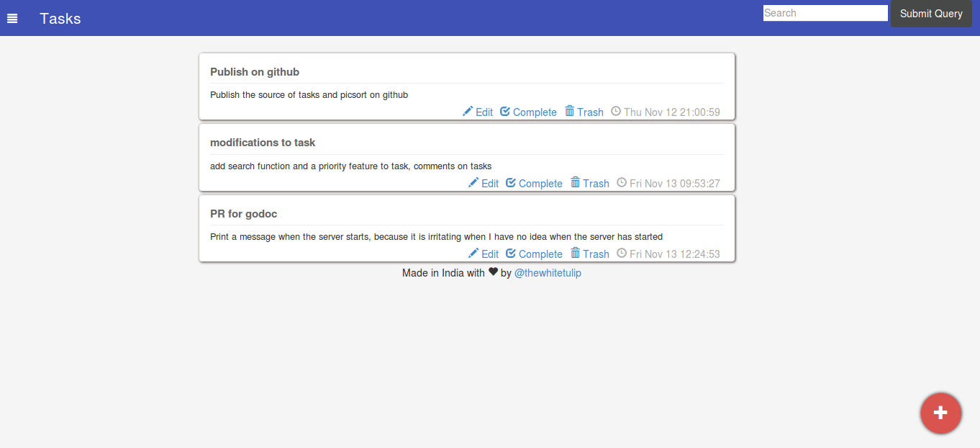Viewport: 980px width, 448px height.
Task: Click clock icon beside Thu Nov 12 21:00:59
Action: pos(616,111)
